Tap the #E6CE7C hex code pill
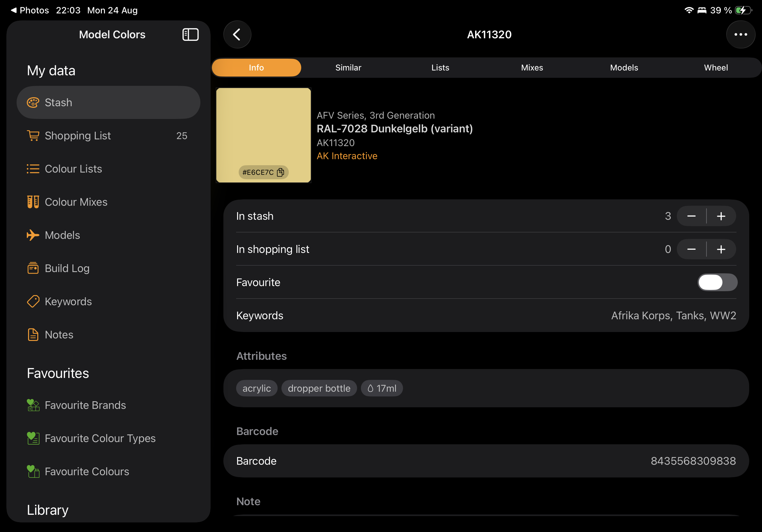The image size is (762, 532). 264,172
